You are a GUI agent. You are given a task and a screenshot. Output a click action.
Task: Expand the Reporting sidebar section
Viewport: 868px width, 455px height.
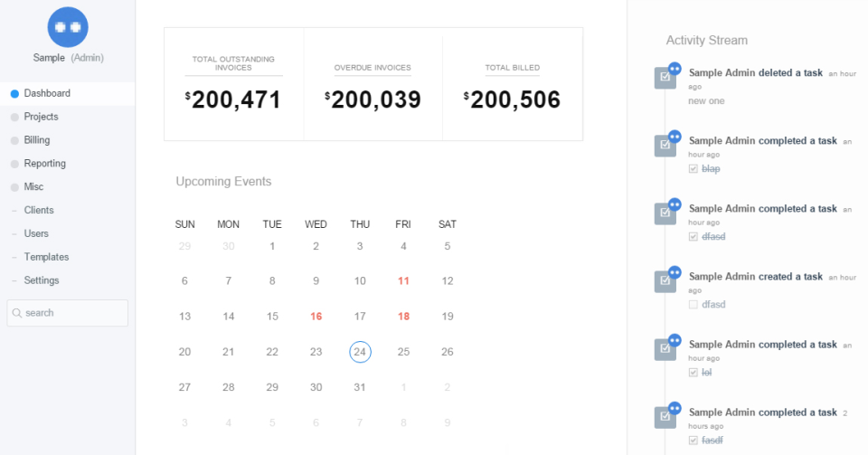click(44, 164)
